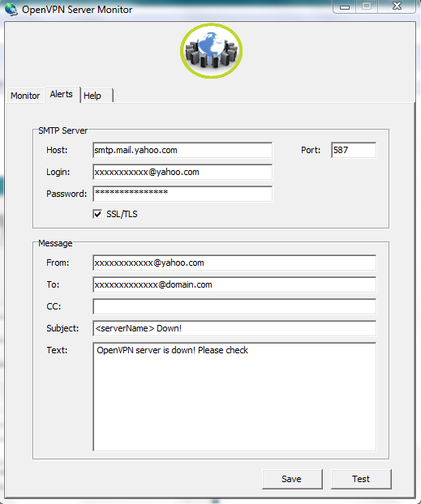Click the Password field with asterisks
This screenshot has width=421, height=504.
tap(183, 194)
